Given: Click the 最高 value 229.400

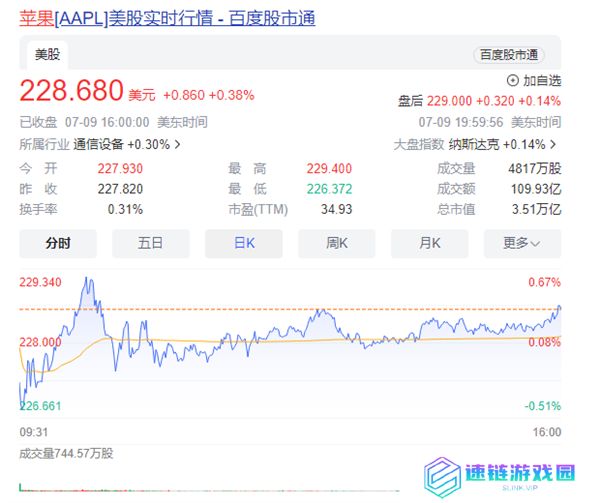Looking at the screenshot, I should tap(329, 168).
